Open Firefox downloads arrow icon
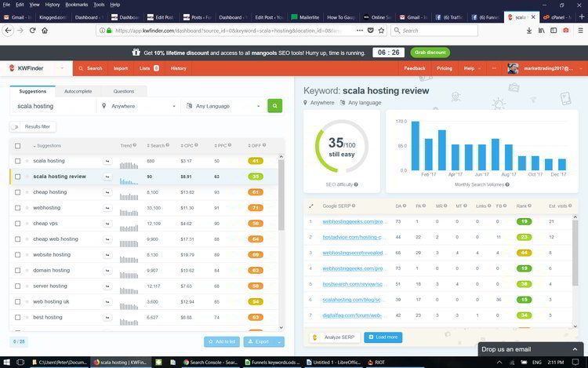This screenshot has width=588, height=368. point(528,31)
